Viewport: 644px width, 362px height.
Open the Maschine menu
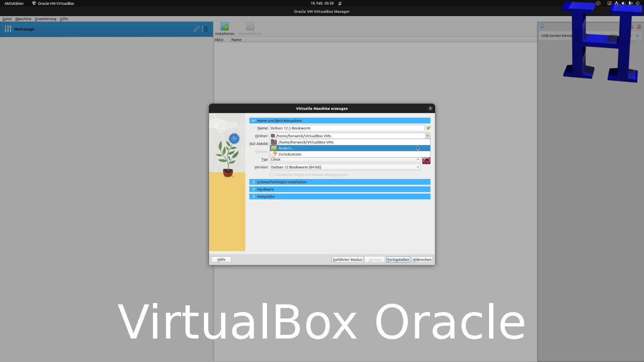pyautogui.click(x=23, y=19)
